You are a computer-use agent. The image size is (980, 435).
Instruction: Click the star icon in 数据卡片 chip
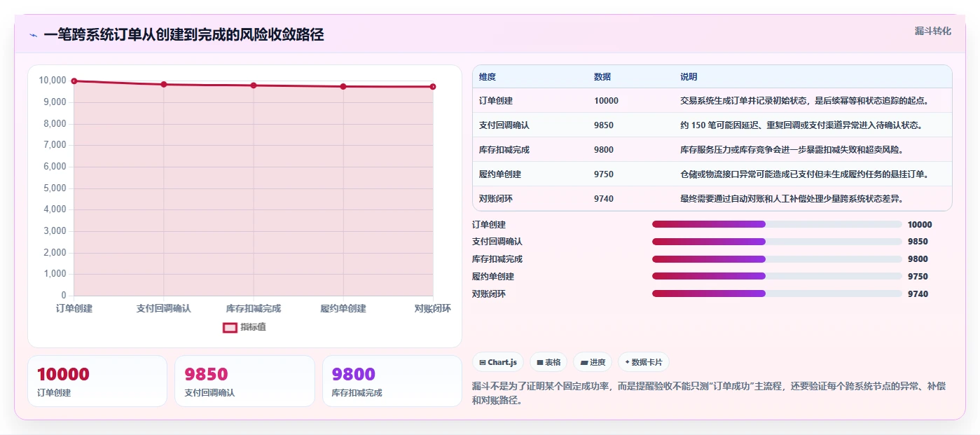(x=627, y=362)
